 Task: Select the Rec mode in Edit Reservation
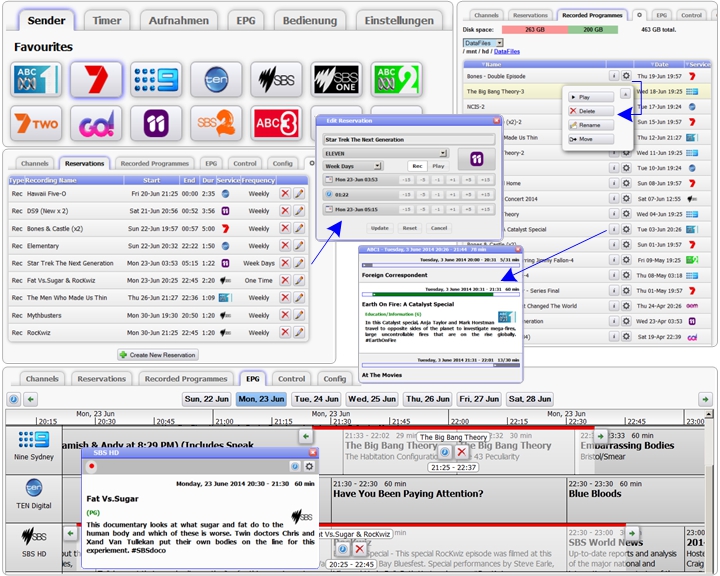point(417,166)
